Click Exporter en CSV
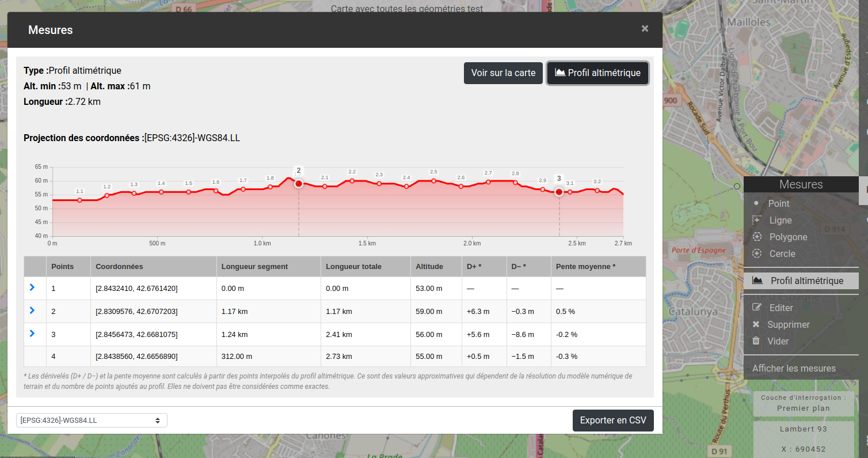Screen dimensions: 868x458 [x=613, y=420]
